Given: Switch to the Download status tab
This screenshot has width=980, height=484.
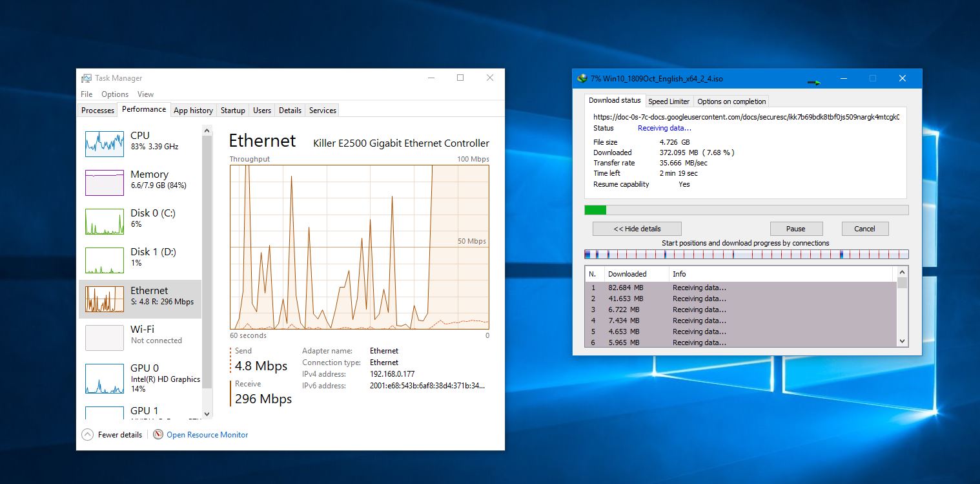Looking at the screenshot, I should point(615,100).
